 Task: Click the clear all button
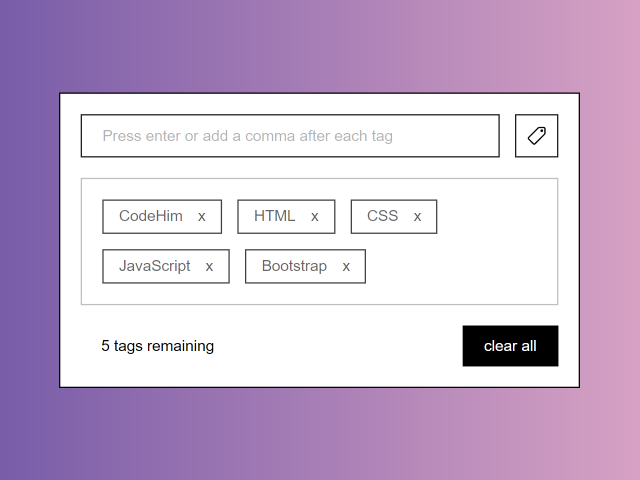point(510,346)
